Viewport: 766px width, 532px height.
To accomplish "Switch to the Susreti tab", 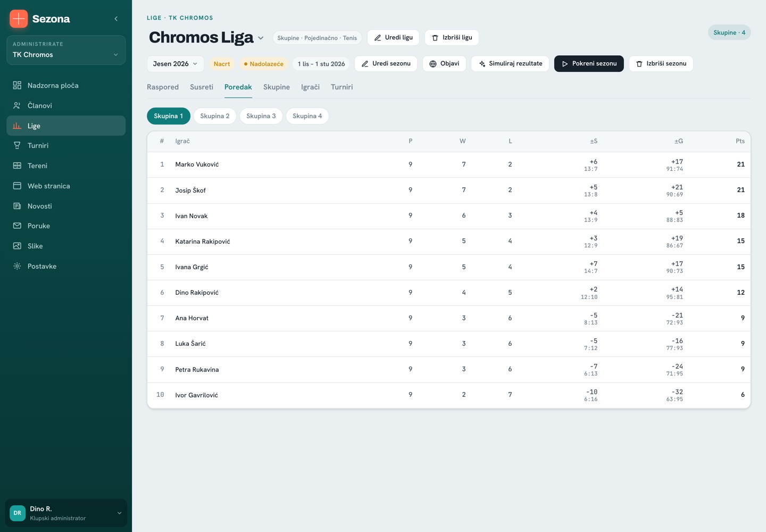I will click(x=202, y=87).
